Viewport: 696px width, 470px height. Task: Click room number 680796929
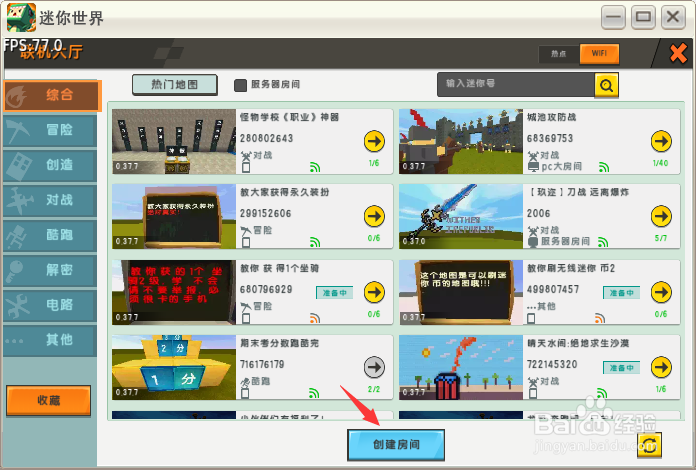[266, 289]
